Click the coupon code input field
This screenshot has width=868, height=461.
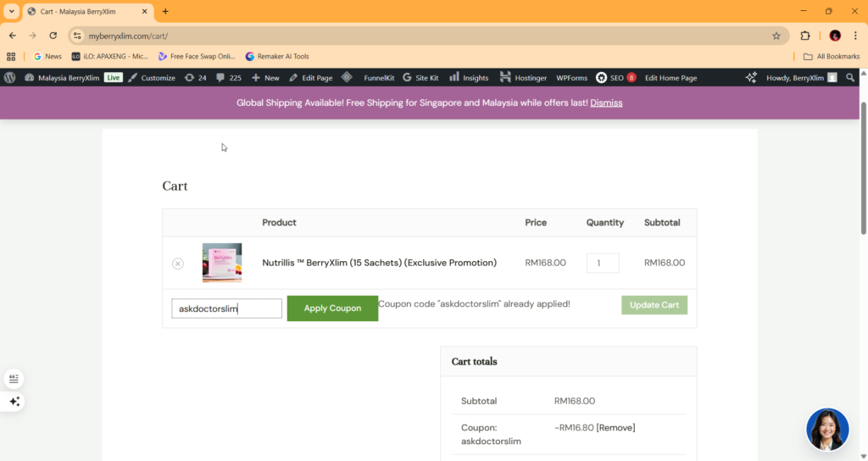click(226, 308)
